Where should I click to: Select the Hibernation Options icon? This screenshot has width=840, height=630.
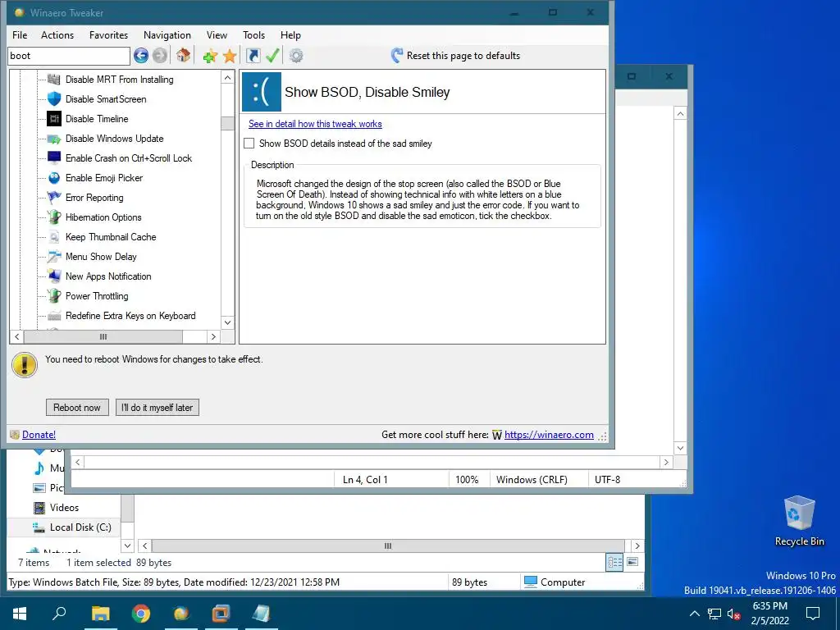pyautogui.click(x=54, y=217)
